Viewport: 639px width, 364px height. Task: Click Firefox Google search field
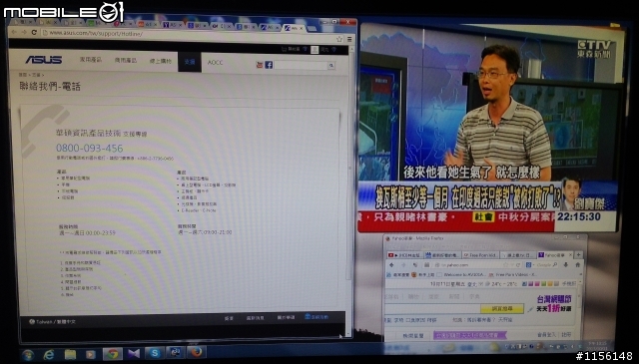pos(546,264)
